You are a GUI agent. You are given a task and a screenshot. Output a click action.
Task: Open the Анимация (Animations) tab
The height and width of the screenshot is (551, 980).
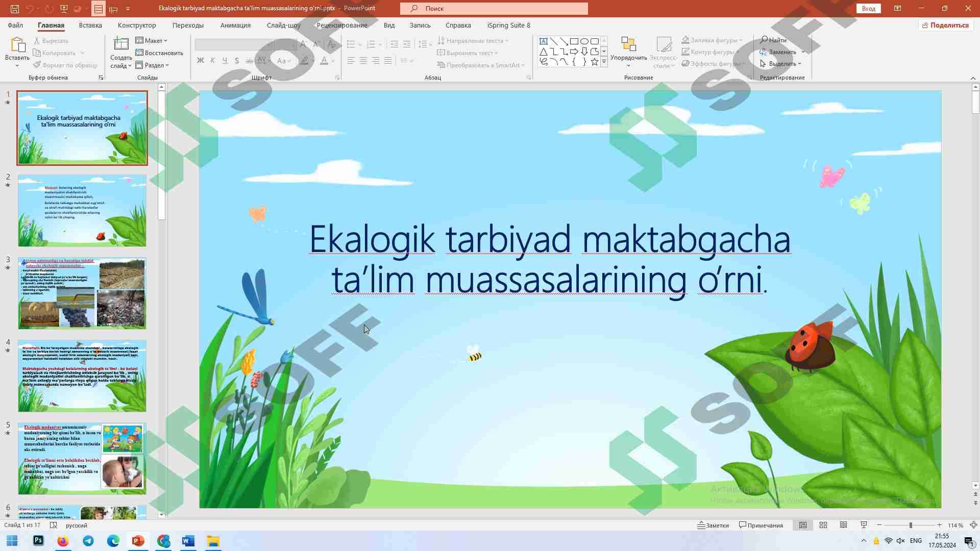235,25
